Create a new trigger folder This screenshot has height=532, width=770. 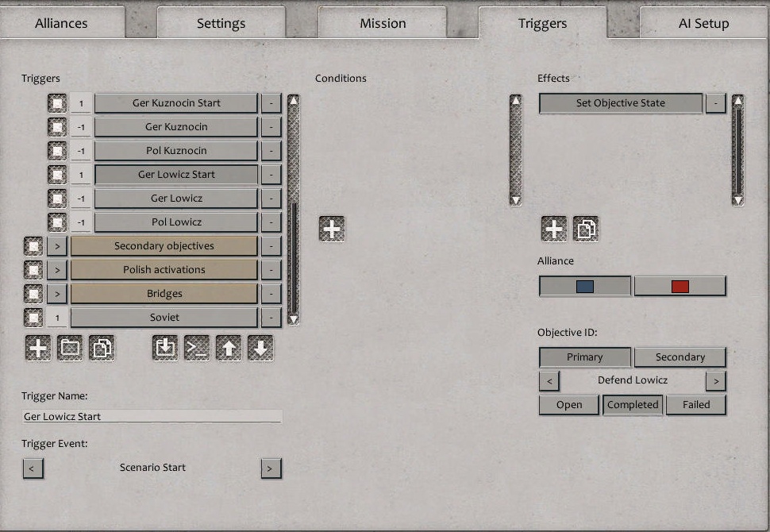coord(70,349)
